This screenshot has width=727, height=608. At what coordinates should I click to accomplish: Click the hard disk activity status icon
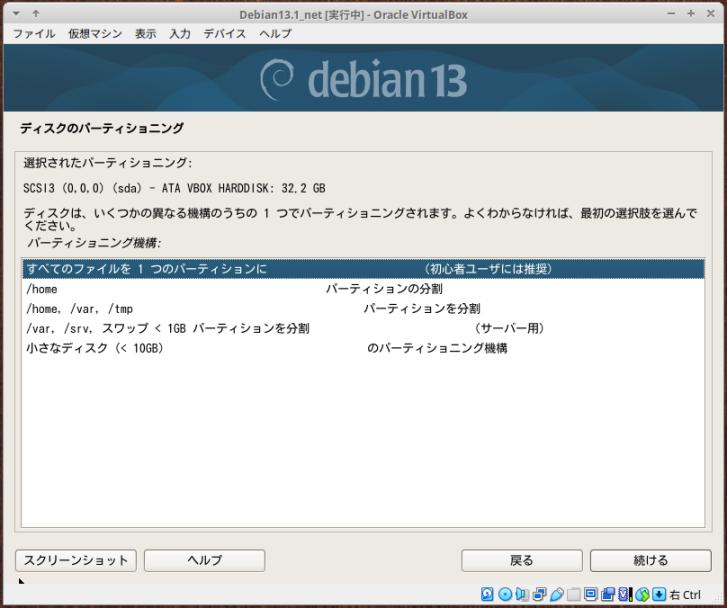tap(487, 594)
